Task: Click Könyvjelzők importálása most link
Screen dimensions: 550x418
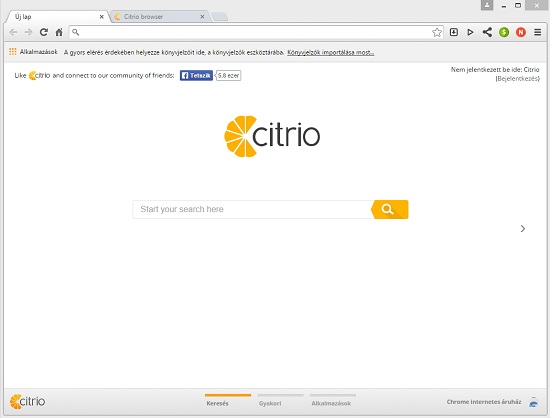Action: coord(331,52)
